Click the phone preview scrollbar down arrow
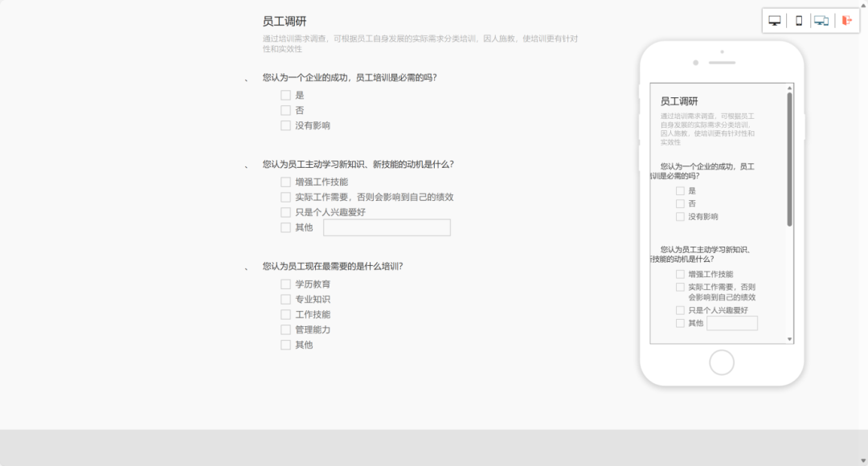 click(x=788, y=338)
